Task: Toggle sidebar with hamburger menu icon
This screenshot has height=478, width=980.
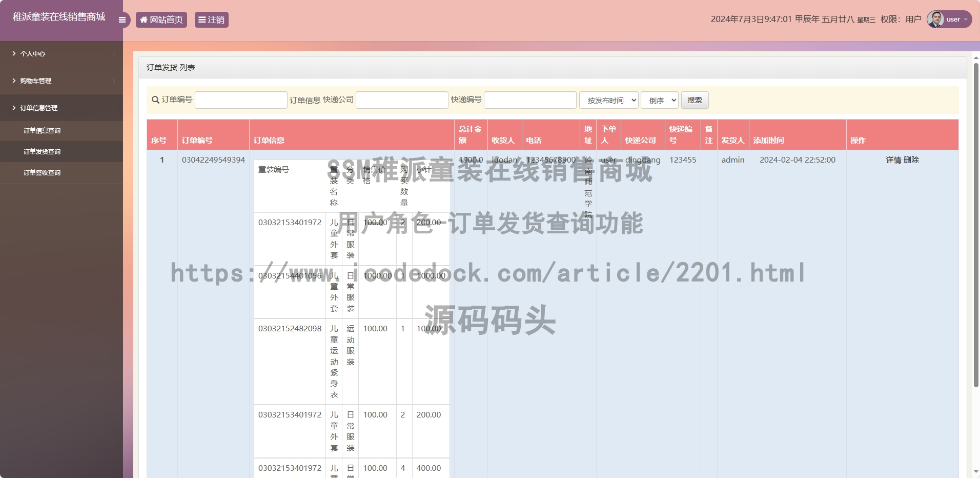Action: 122,20
